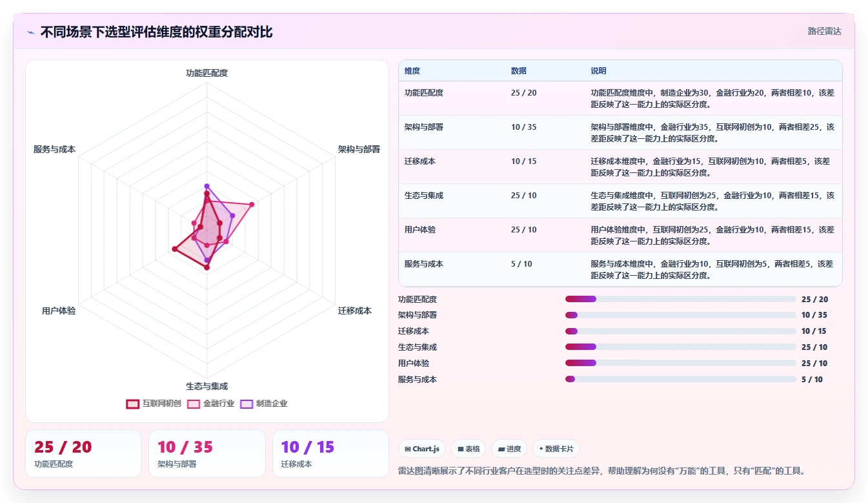
Task: Click the 迁移成本 row description text
Action: (711, 167)
